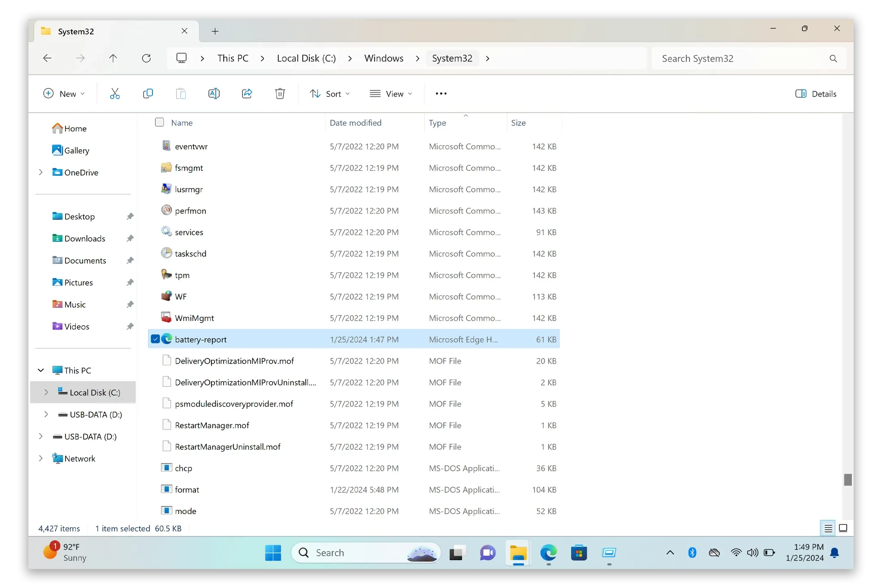The height and width of the screenshot is (588, 882).
Task: Go up one folder level arrow
Action: pyautogui.click(x=113, y=58)
